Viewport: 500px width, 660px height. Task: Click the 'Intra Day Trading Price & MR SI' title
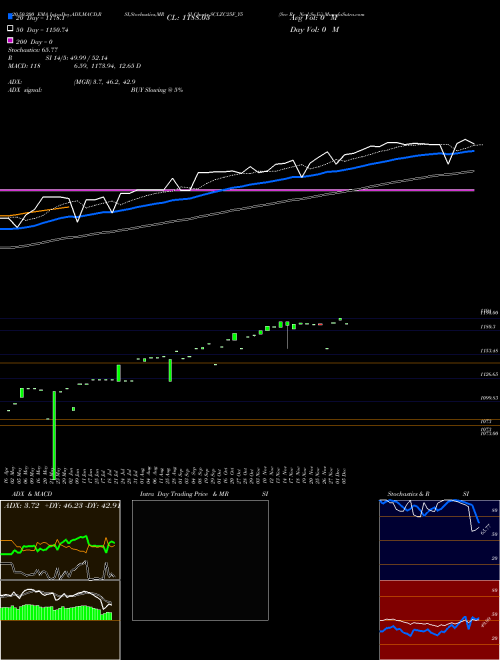204,494
